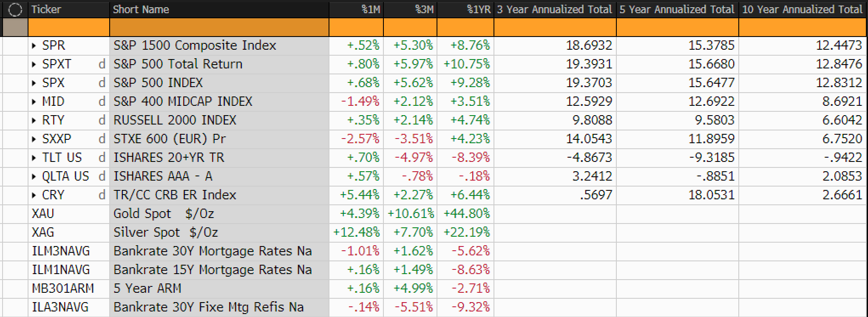Viewport: 868px width, 317px height.
Task: Expand the TLT US ticker row
Action: point(34,158)
